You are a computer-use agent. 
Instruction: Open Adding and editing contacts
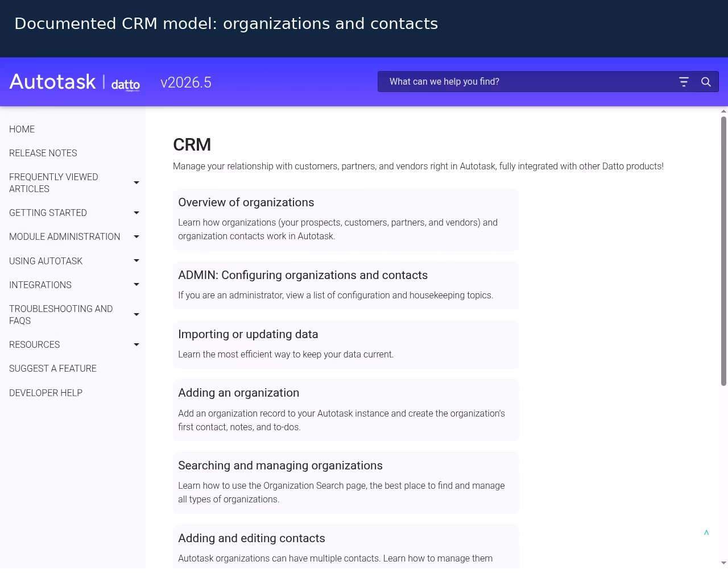[252, 539]
